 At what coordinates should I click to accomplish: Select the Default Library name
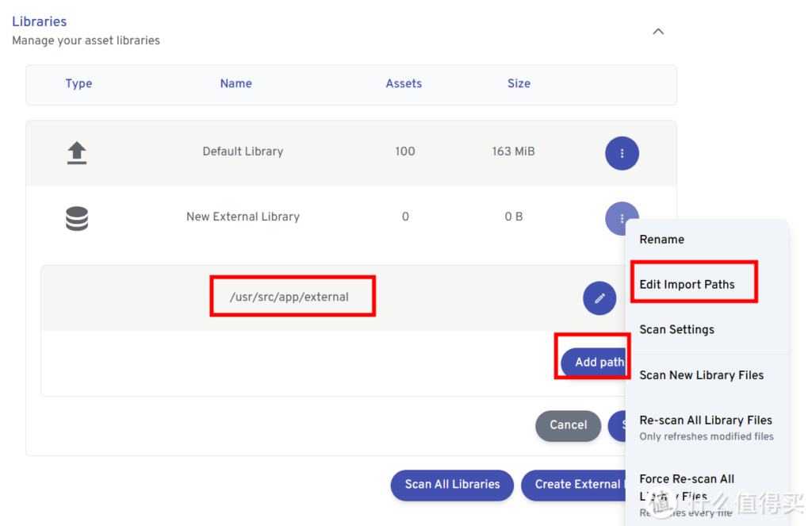tap(243, 152)
